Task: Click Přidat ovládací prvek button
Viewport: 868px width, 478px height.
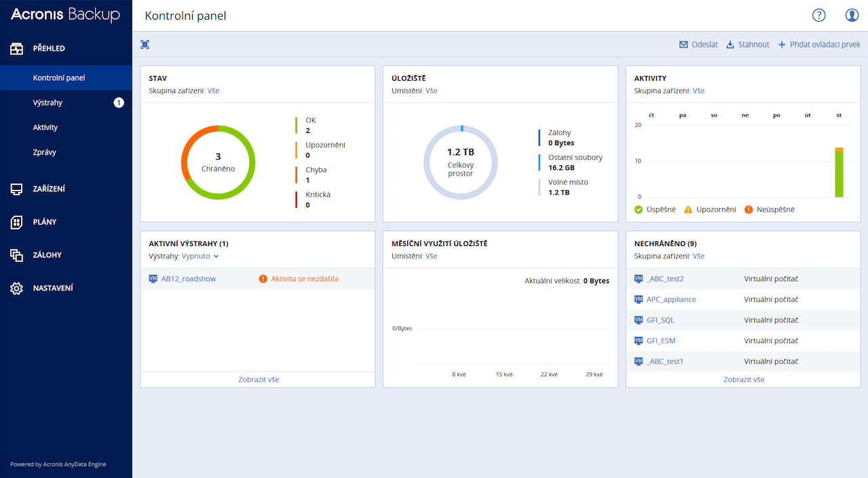Action: pyautogui.click(x=819, y=45)
